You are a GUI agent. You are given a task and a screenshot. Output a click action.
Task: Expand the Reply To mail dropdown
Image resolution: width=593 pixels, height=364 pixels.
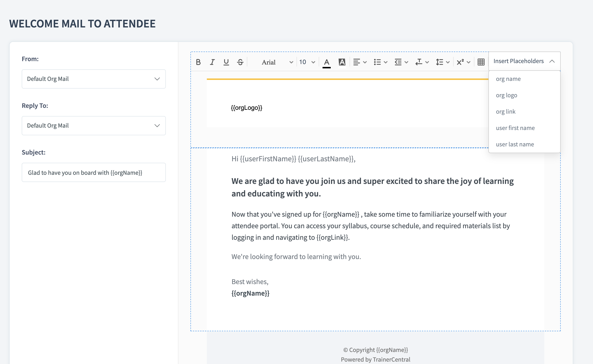94,126
